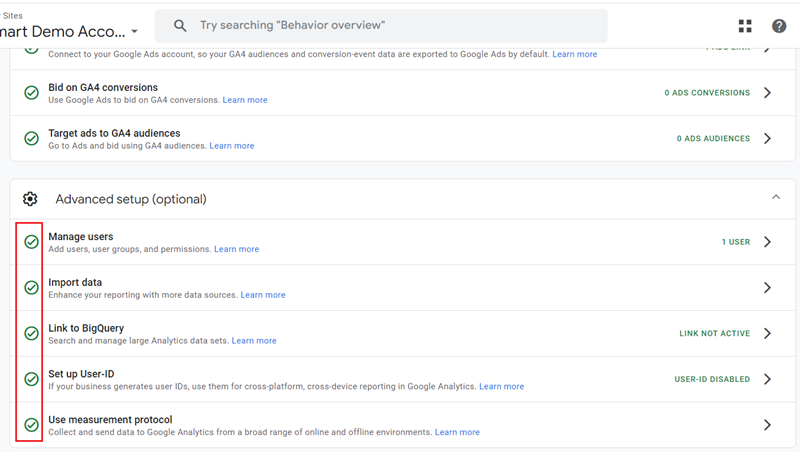The image size is (800, 452).
Task: Focus the 'Try searching' search field
Action: [381, 26]
